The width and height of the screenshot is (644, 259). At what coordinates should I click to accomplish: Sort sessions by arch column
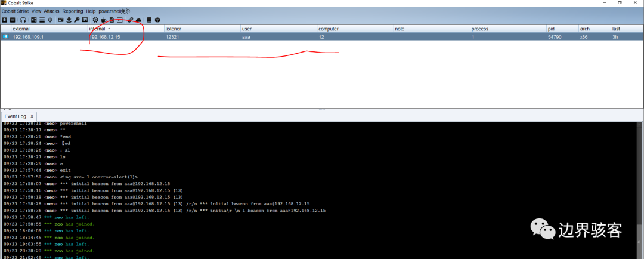(595, 29)
